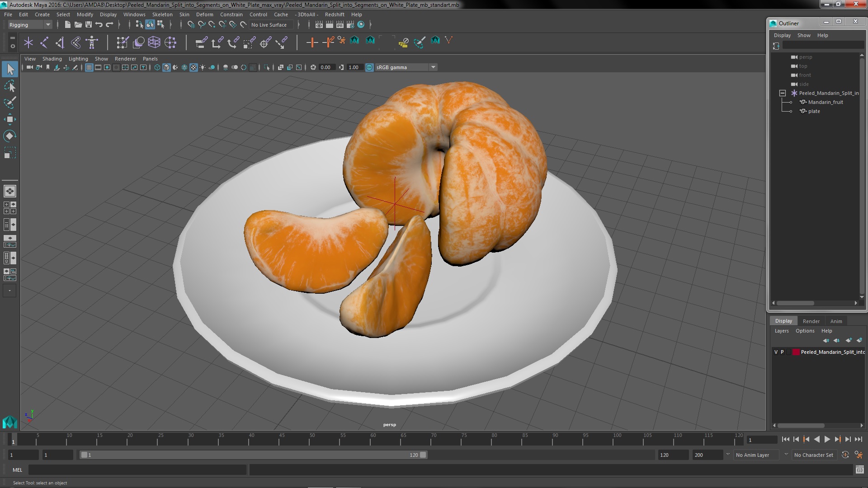Select the plate object in the Outliner
Screen dimensions: 868x488
814,111
